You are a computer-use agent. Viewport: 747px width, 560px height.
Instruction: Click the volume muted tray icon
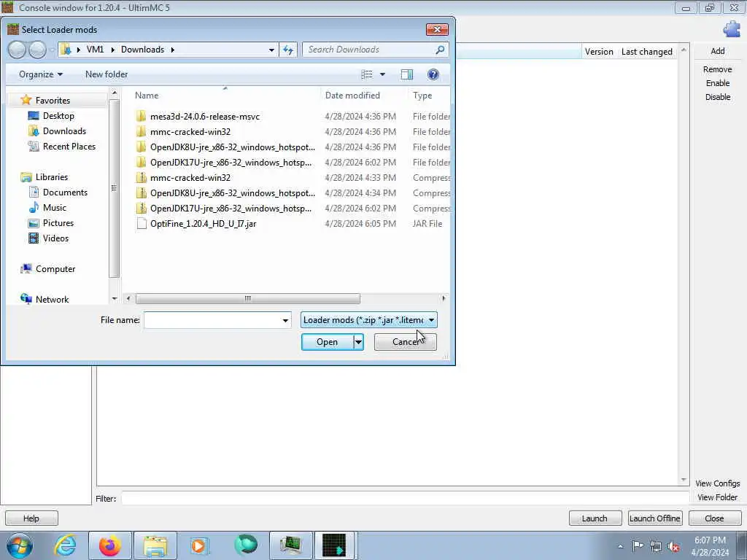point(673,547)
